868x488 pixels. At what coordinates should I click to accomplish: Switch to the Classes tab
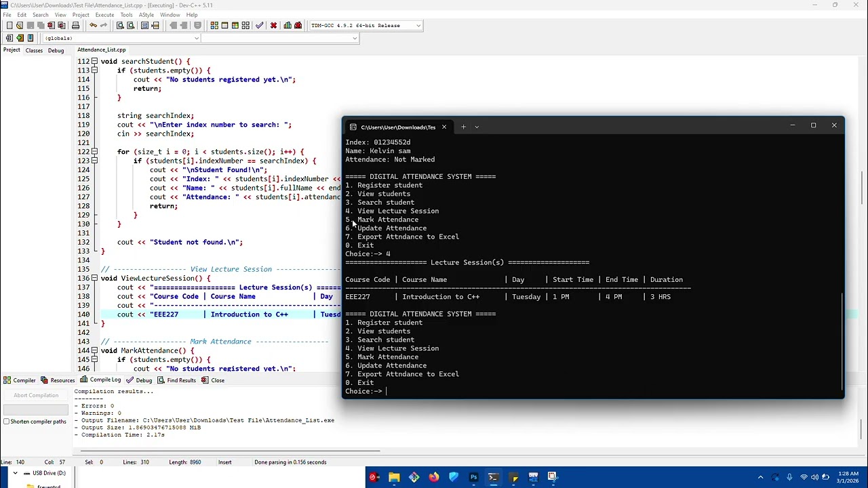tap(34, 50)
